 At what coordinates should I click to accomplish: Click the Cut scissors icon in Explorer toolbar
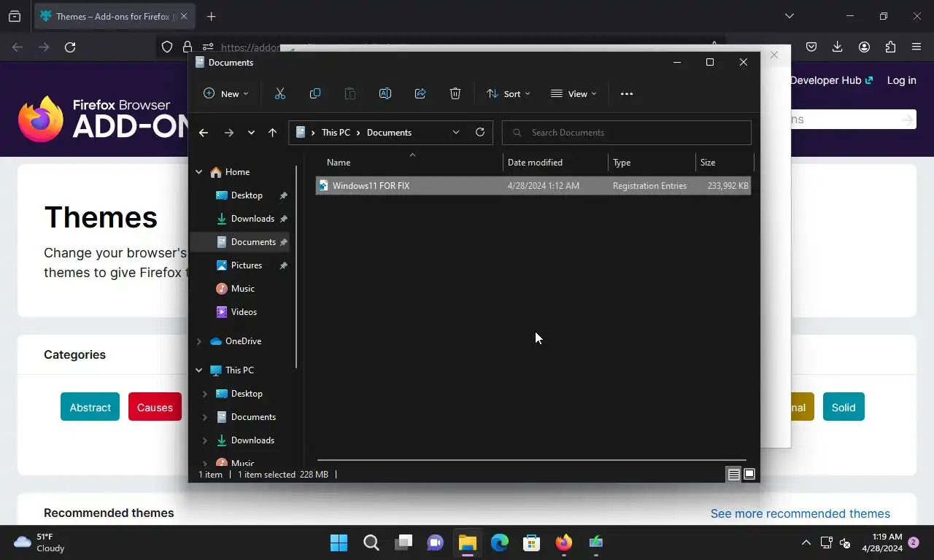pyautogui.click(x=279, y=93)
